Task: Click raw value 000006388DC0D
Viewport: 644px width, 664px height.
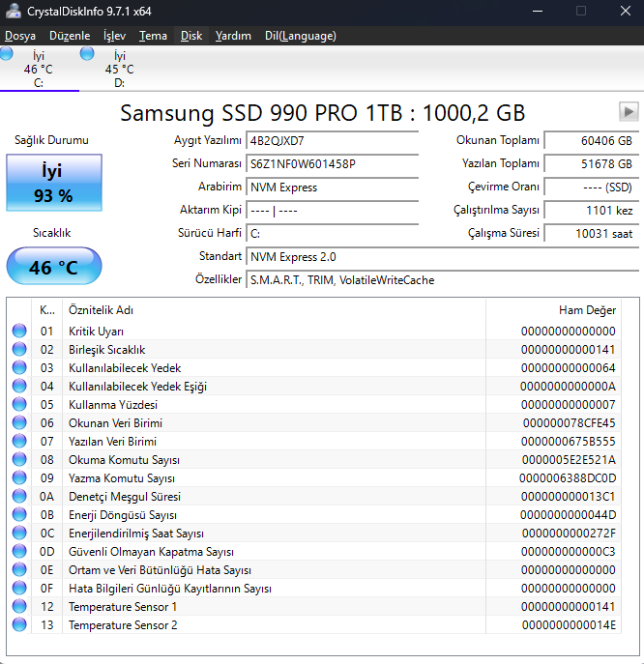Action: pos(568,478)
